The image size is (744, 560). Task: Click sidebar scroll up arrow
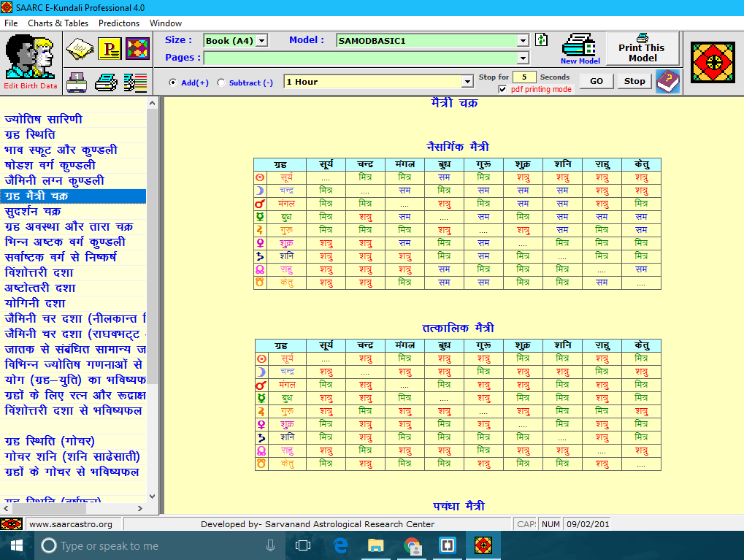(x=152, y=103)
